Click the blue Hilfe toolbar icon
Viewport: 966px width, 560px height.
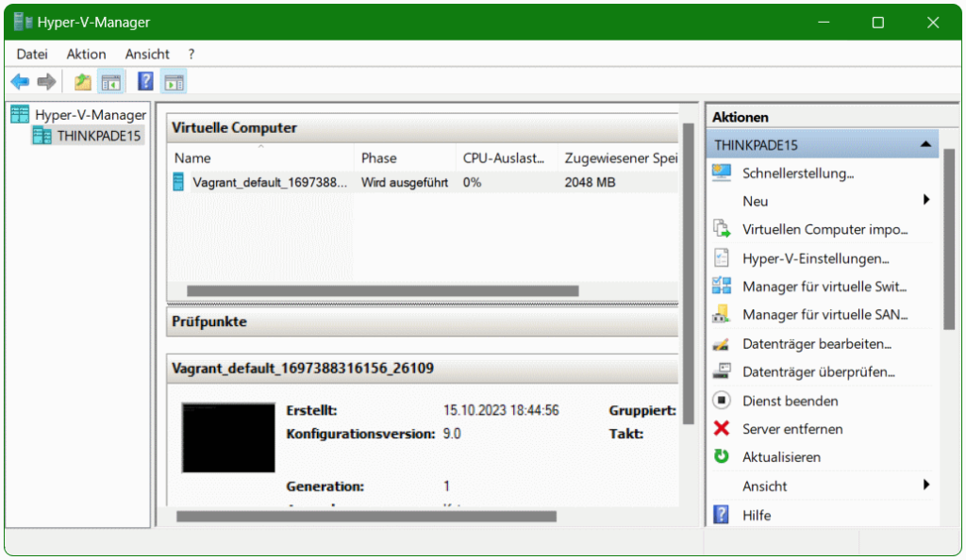143,81
